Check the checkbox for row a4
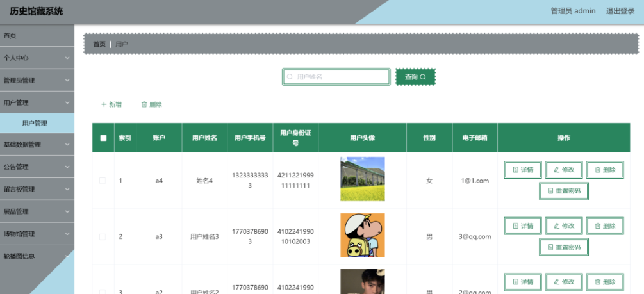Image resolution: width=644 pixels, height=294 pixels. point(103,181)
